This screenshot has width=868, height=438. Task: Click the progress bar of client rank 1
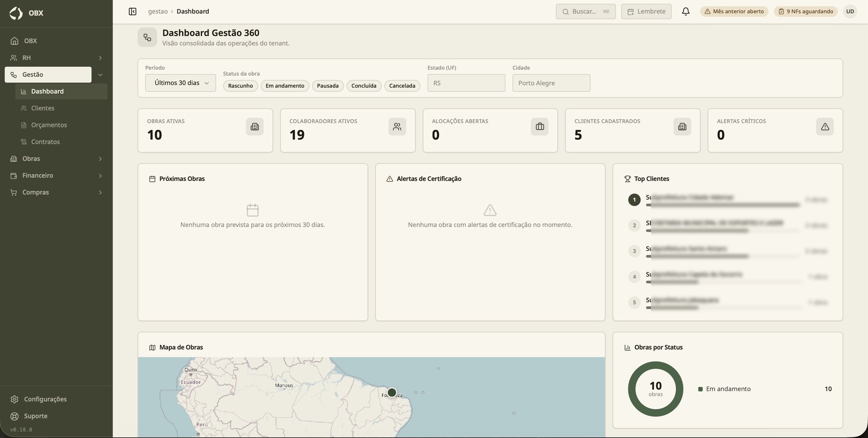(723, 205)
